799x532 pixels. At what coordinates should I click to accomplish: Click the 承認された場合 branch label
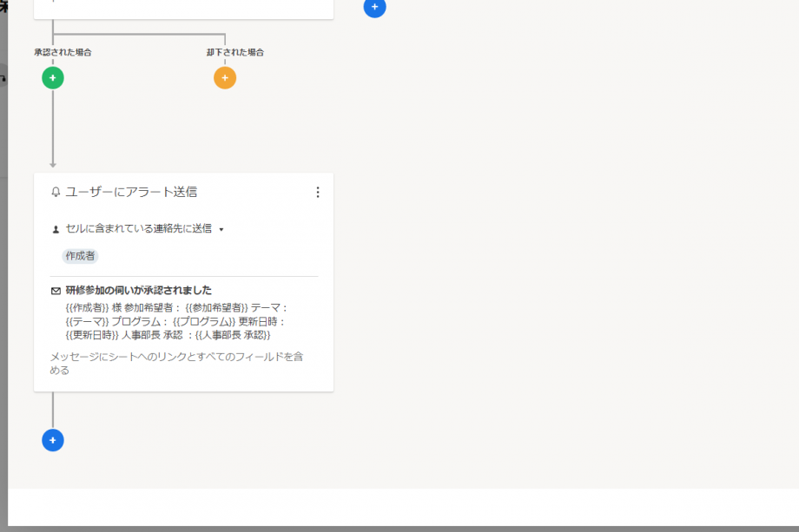[63, 52]
